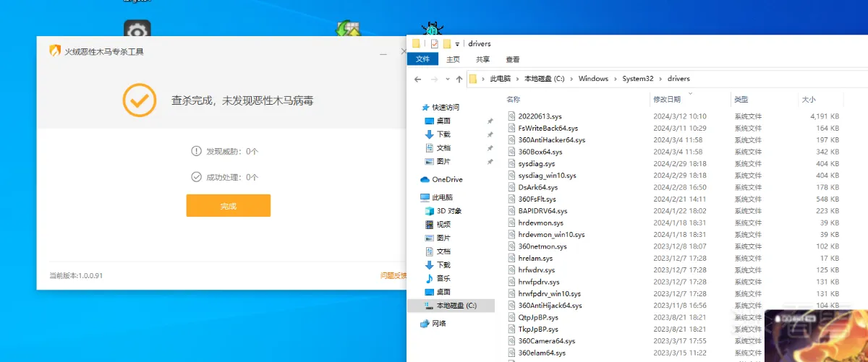Image resolution: width=868 pixels, height=362 pixels.
Task: Expand the chevron after 此电脑 in breadcrumb
Action: (517, 79)
